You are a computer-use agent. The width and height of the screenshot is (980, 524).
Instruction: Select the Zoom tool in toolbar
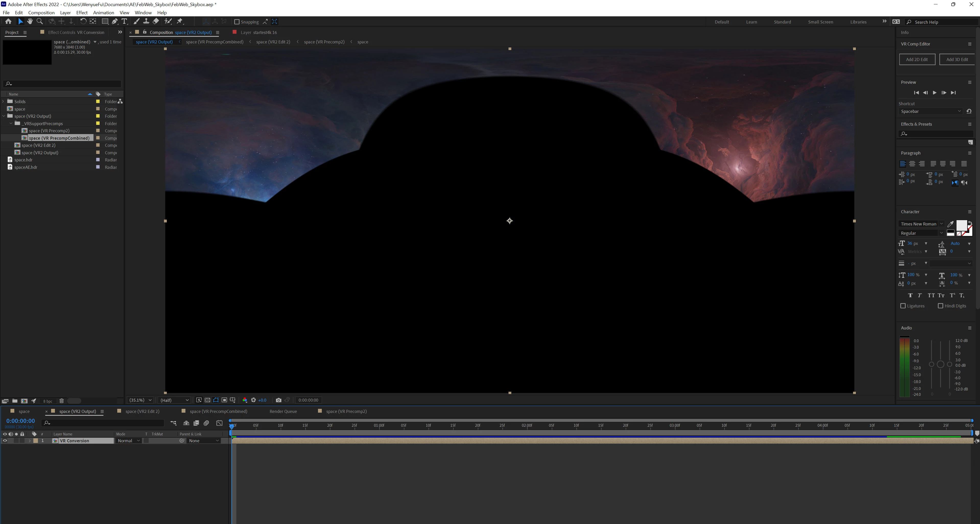[40, 22]
